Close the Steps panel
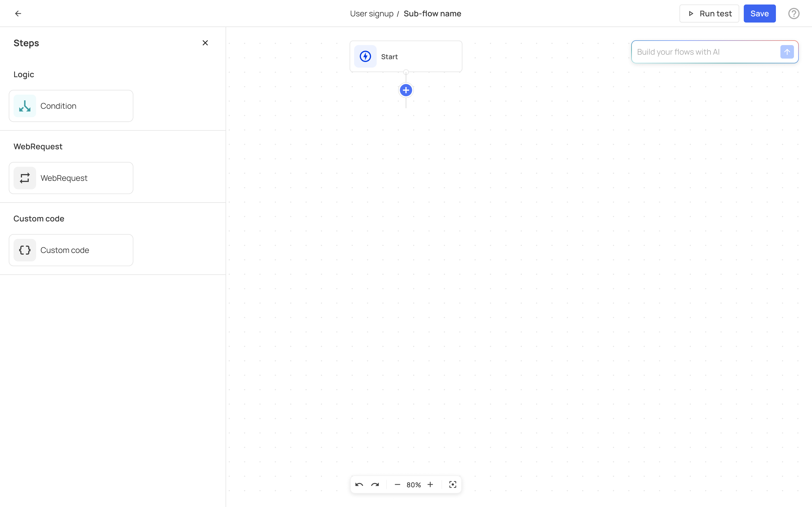 point(205,43)
